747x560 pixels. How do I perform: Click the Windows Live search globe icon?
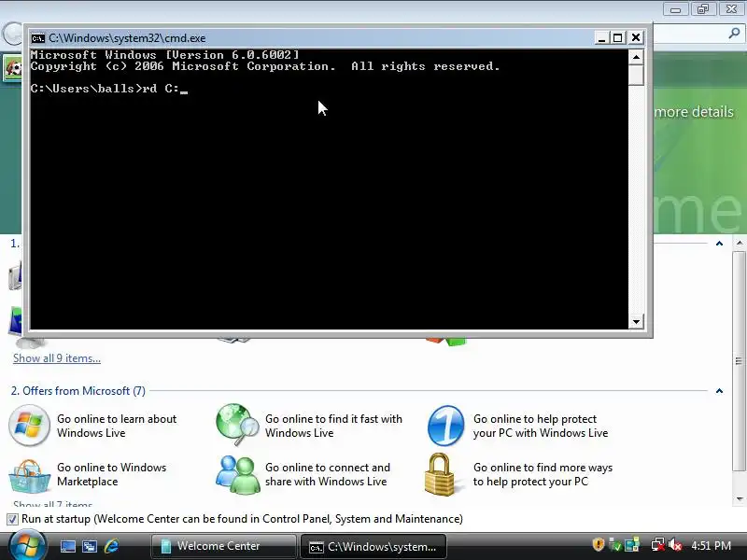pos(237,424)
